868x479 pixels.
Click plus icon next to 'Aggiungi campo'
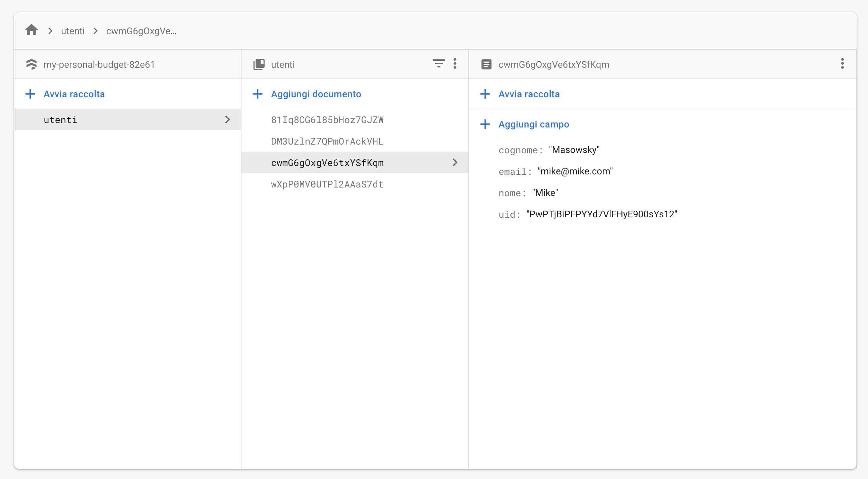(x=485, y=124)
